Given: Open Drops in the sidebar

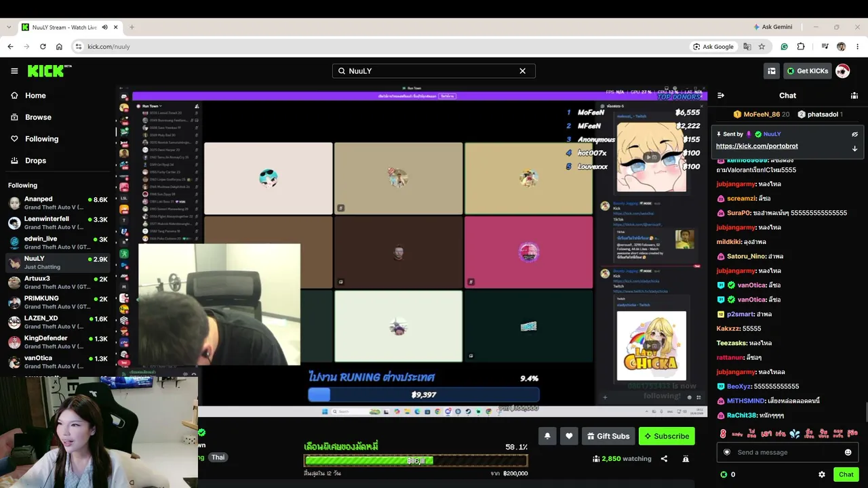Looking at the screenshot, I should click(x=58, y=161).
